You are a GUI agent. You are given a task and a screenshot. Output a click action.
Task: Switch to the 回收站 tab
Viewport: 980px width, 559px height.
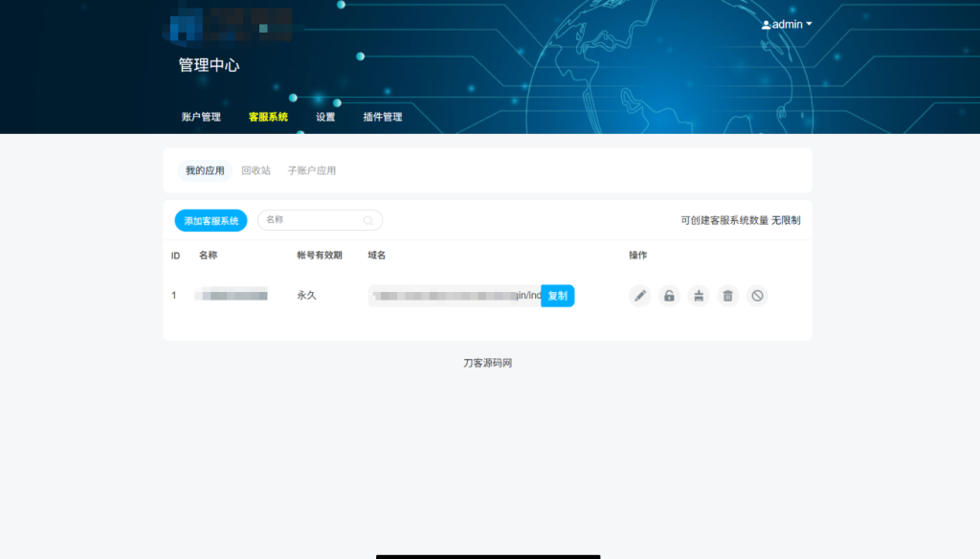pos(258,169)
